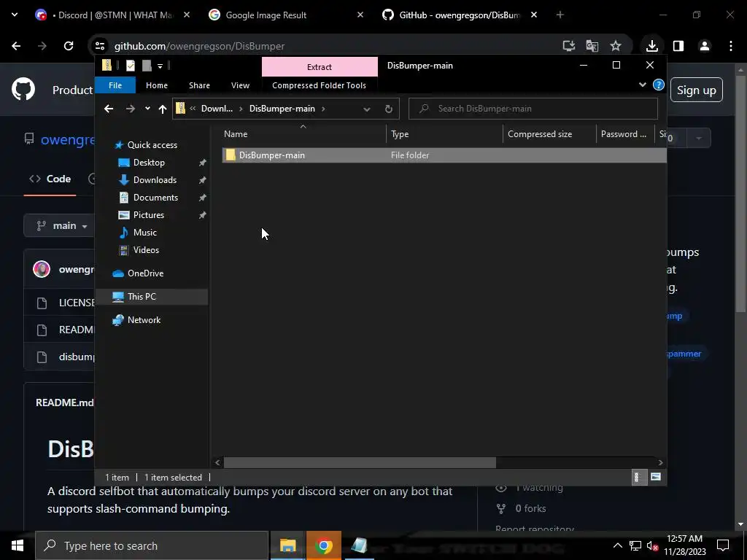This screenshot has height=560, width=747.
Task: Click the Explorer forward arrow
Action: pos(130,109)
